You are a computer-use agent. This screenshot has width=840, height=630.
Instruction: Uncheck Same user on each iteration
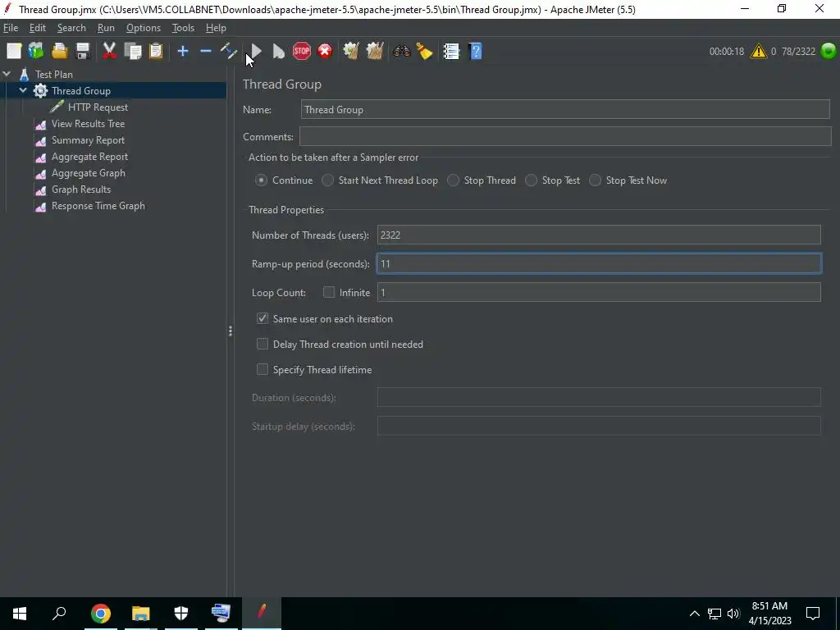coord(262,318)
